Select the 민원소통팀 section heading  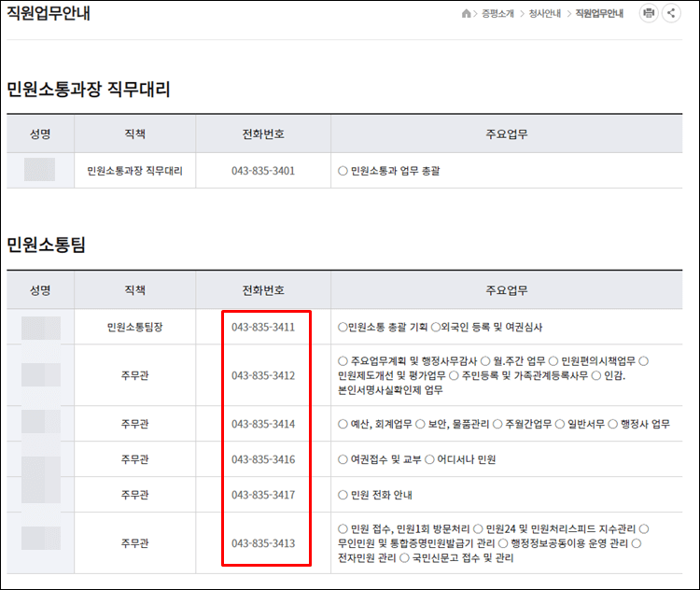[x=46, y=245]
